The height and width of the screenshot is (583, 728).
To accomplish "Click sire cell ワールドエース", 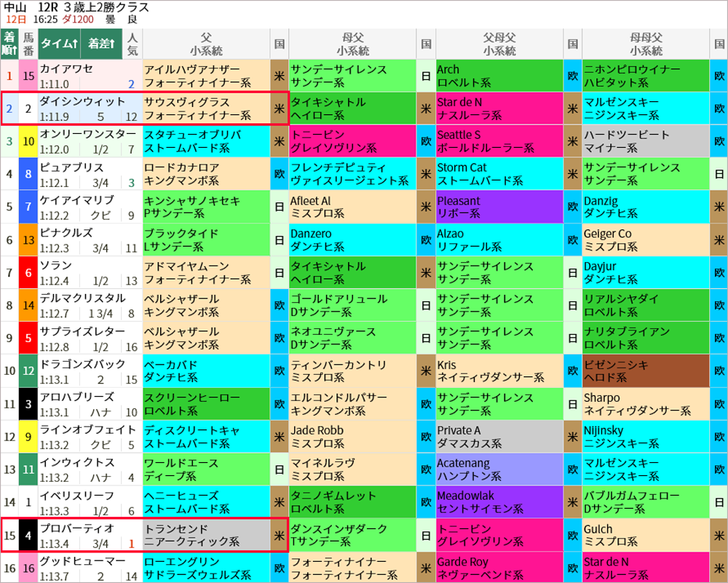I will (206, 469).
